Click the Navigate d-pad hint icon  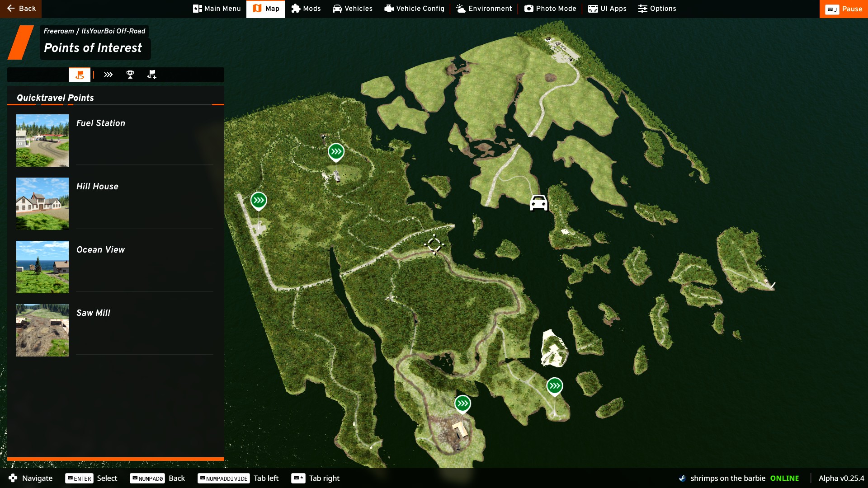coord(13,478)
